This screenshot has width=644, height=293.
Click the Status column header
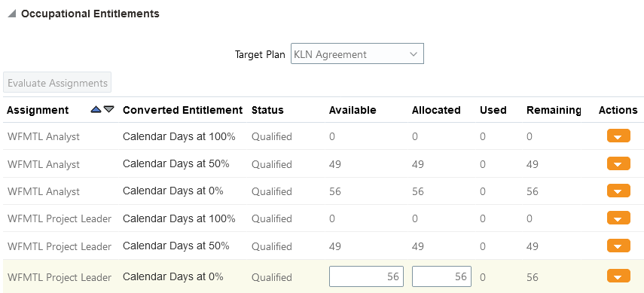(267, 110)
